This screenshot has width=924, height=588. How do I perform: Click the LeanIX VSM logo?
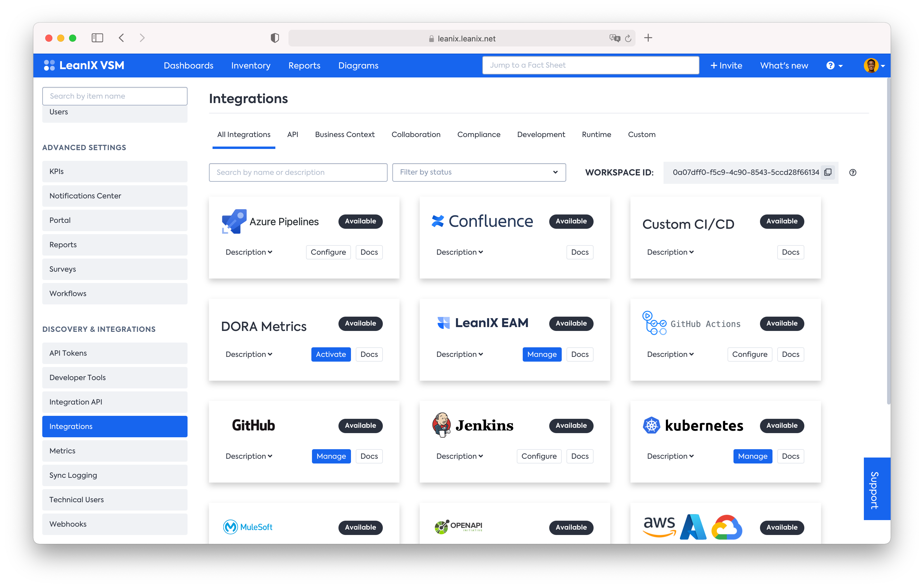[84, 65]
